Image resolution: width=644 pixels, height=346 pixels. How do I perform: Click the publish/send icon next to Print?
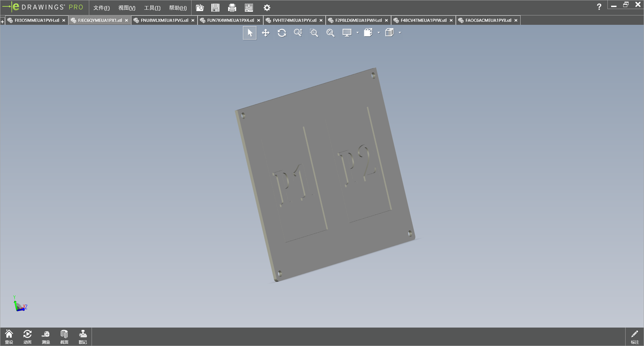click(249, 7)
